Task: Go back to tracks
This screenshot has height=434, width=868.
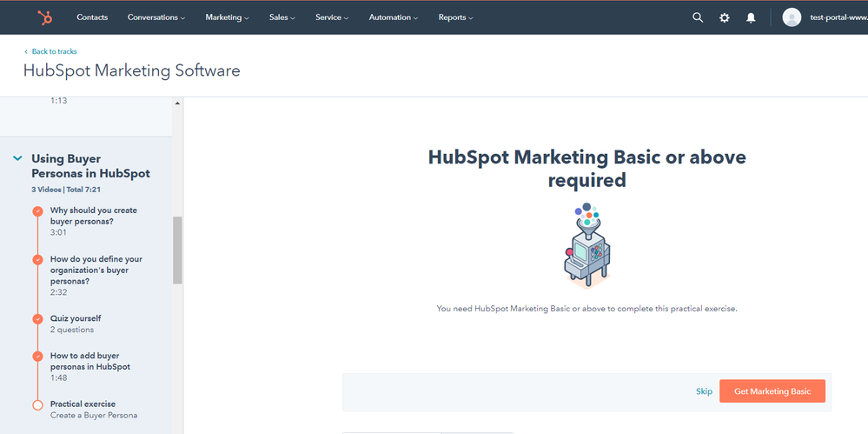Action: (x=50, y=51)
